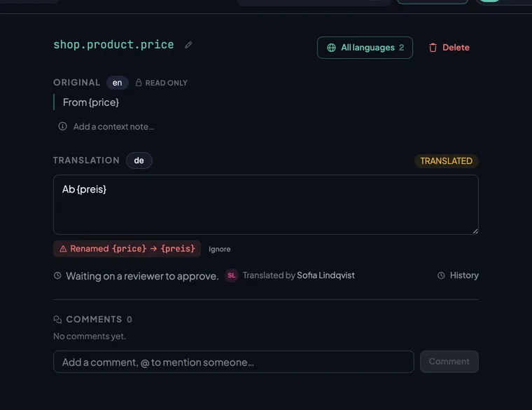The height and width of the screenshot is (410, 532).
Task: Click the info icon beside context note
Action: [x=62, y=126]
